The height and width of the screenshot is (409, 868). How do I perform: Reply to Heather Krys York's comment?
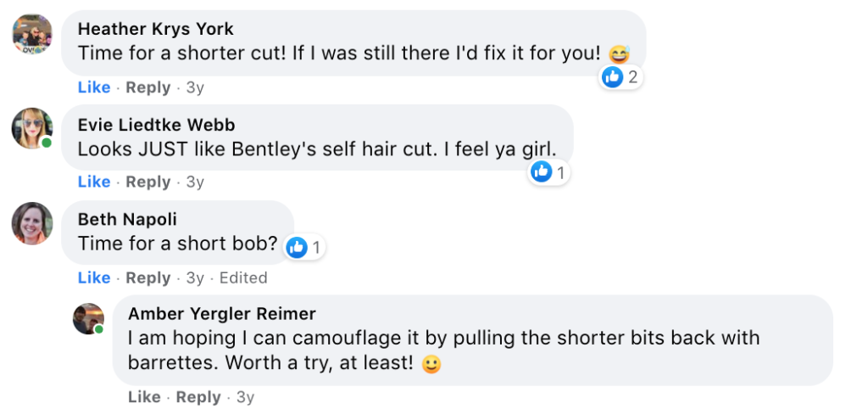tap(147, 87)
